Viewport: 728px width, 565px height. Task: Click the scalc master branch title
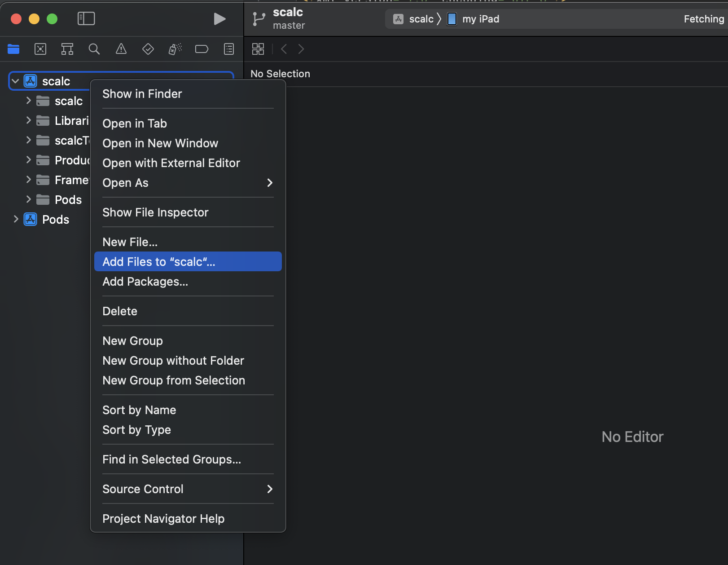click(x=289, y=18)
